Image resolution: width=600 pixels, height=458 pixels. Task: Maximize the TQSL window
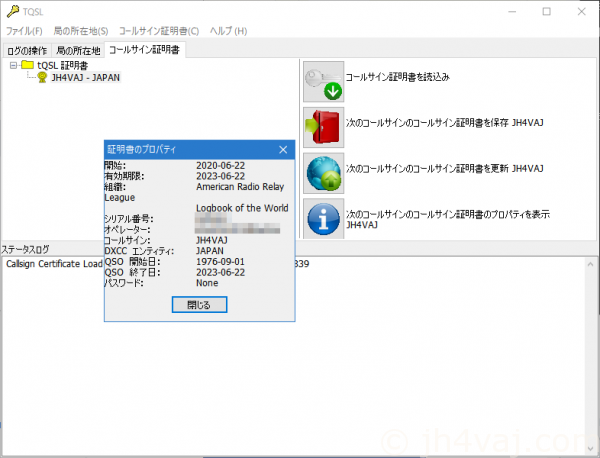546,12
